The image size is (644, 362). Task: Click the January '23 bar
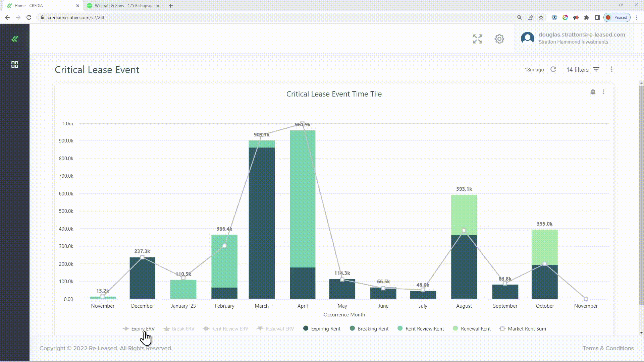point(183,289)
